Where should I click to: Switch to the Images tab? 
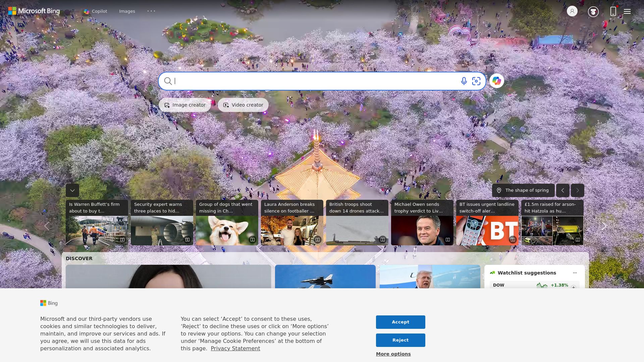pos(127,11)
